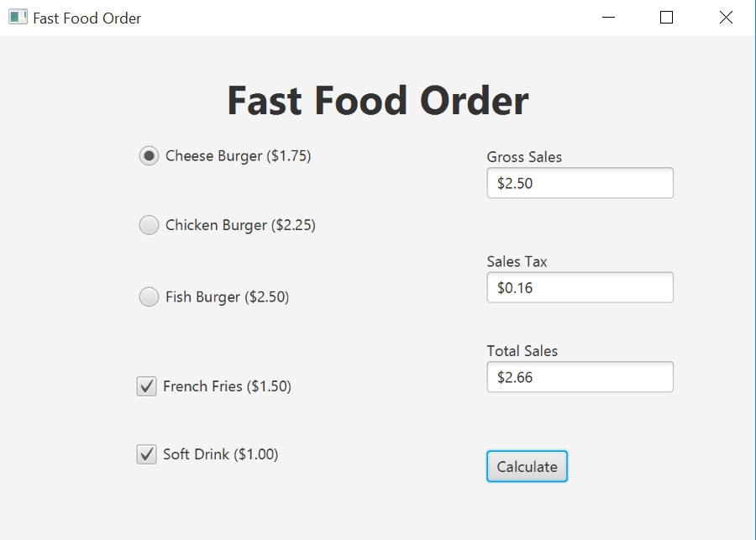Select the Total Sales field
Viewport: 756px width, 540px height.
580,376
